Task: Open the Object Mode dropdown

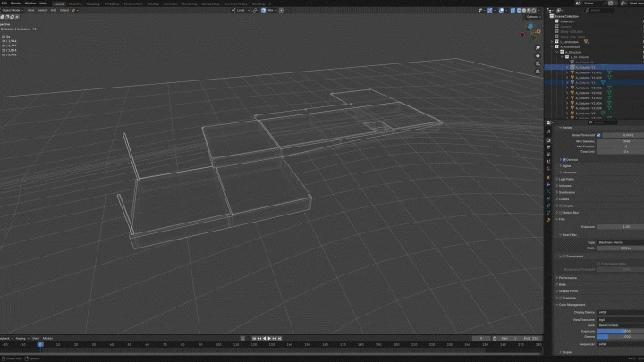Action: coord(12,10)
